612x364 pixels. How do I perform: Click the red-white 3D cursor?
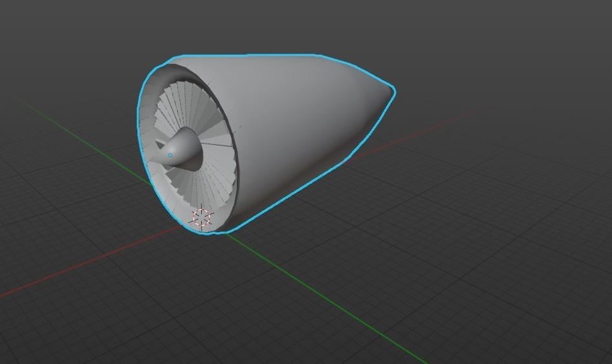pyautogui.click(x=202, y=217)
